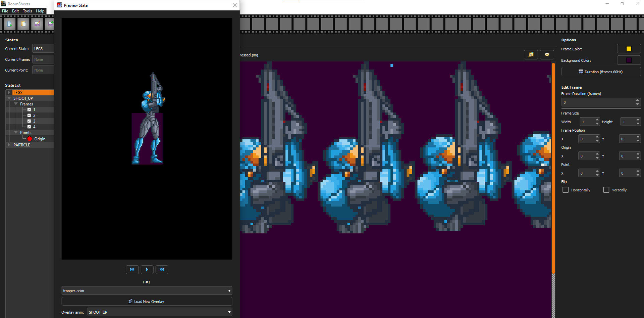This screenshot has height=318, width=644.
Task: Uncheck frame 4 checkbox in SHOOT_UP
Action: (x=29, y=127)
